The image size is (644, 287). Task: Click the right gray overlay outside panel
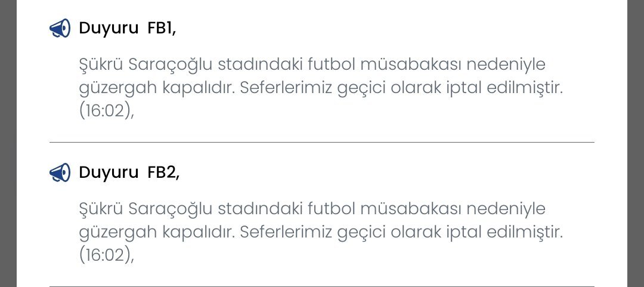pyautogui.click(x=636, y=143)
